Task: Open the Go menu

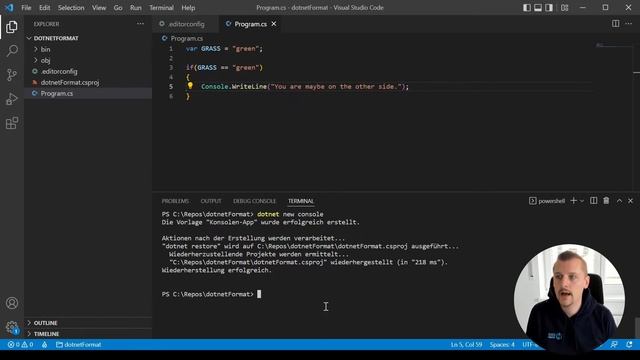Action: (118, 7)
